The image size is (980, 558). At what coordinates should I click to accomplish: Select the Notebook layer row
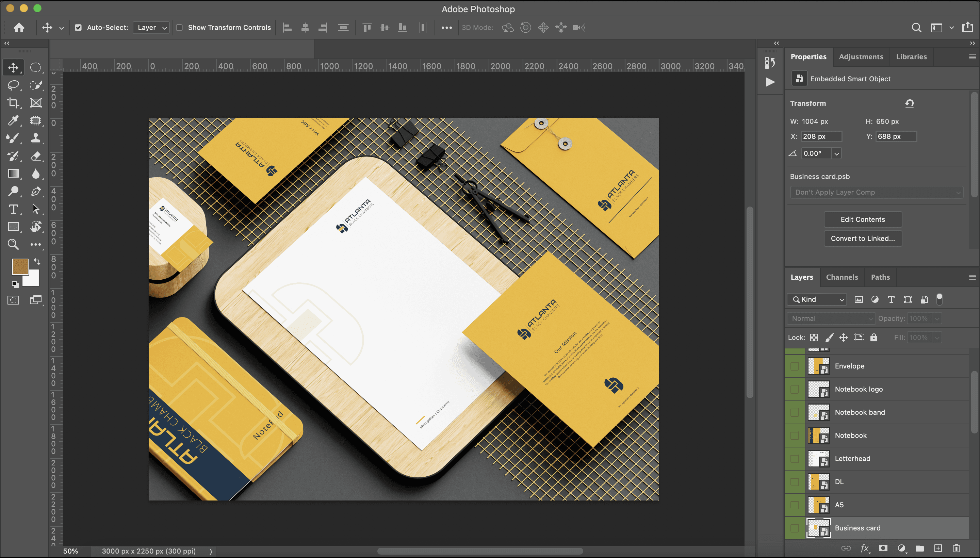click(x=877, y=436)
